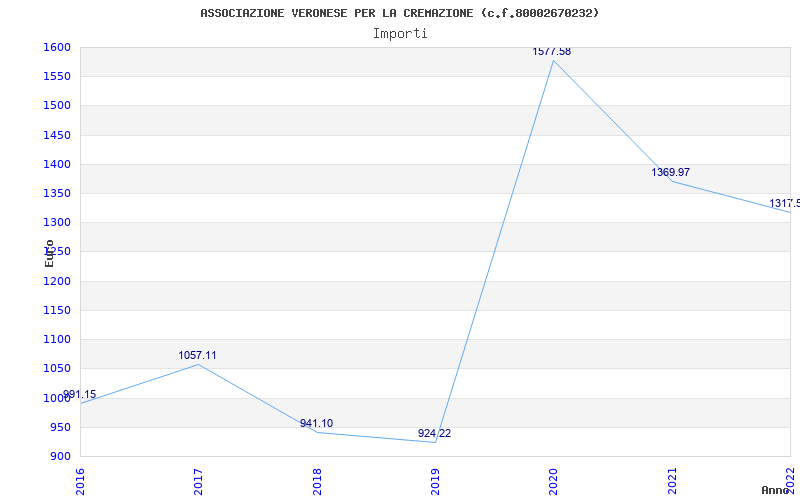
Task: Click the x-axis year 2017
Action: (198, 482)
